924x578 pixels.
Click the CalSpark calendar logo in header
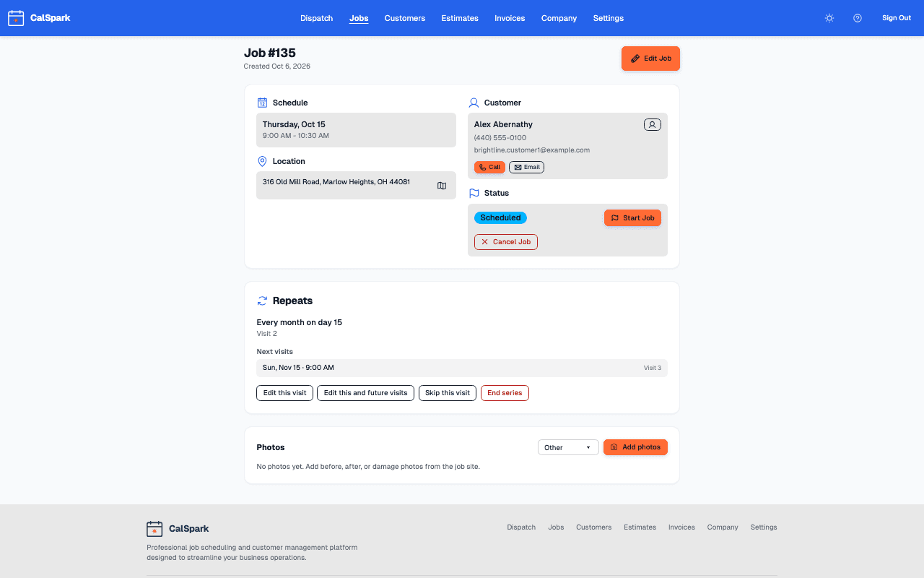(x=16, y=18)
